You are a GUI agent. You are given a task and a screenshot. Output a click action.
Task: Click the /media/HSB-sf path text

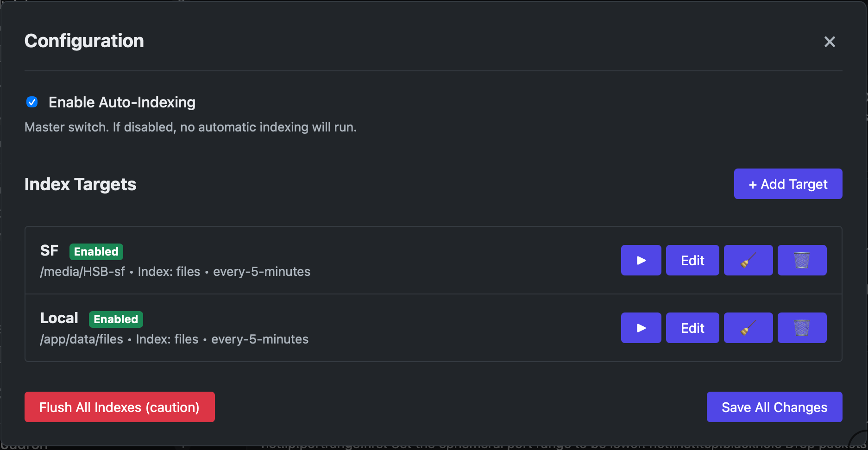pyautogui.click(x=82, y=272)
